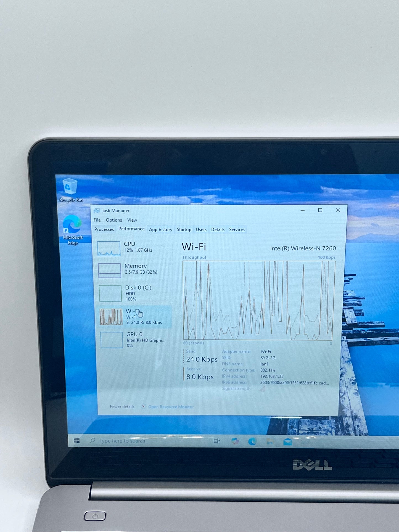
Task: Switch to the App history tab
Action: (161, 229)
